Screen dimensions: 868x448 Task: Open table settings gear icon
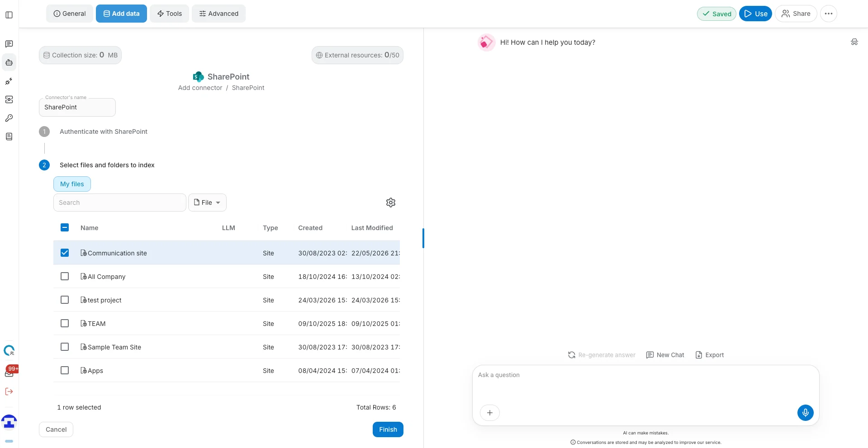click(391, 203)
